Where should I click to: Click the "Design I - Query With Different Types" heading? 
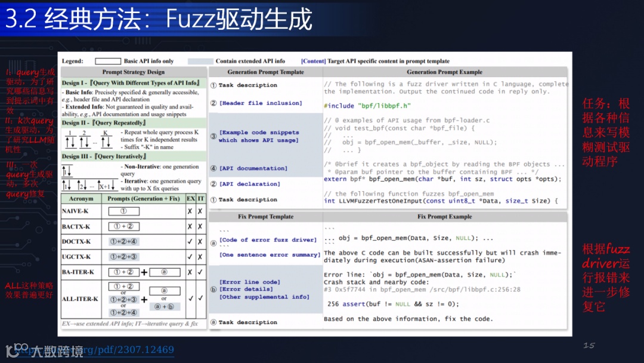coord(131,82)
